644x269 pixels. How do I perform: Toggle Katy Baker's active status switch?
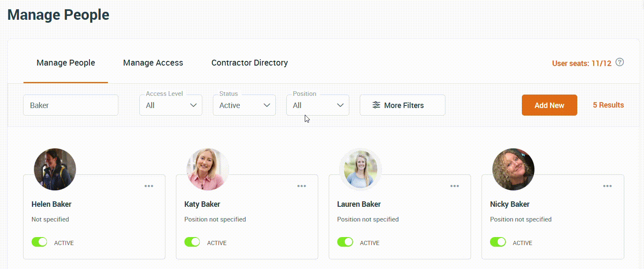tap(192, 242)
